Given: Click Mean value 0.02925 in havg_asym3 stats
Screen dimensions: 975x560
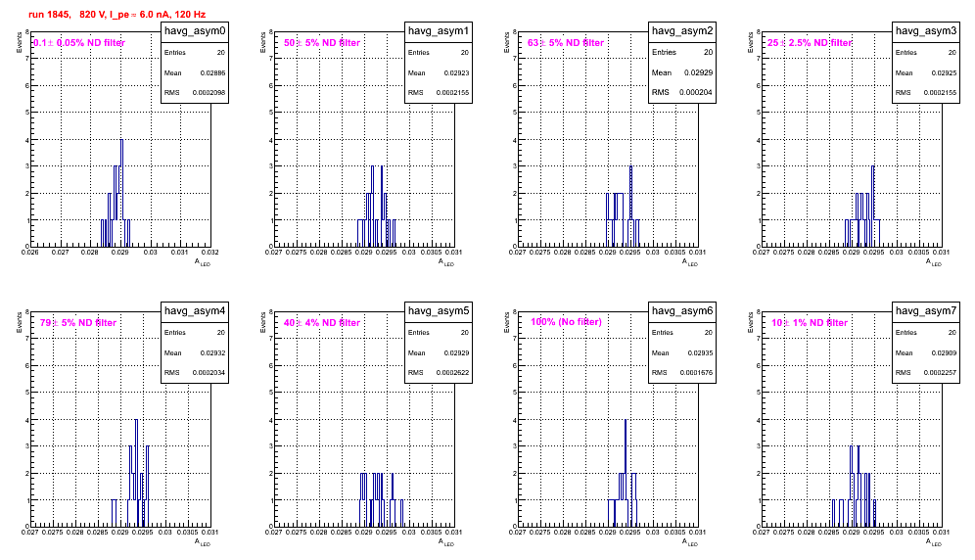Looking at the screenshot, I should (x=944, y=72).
